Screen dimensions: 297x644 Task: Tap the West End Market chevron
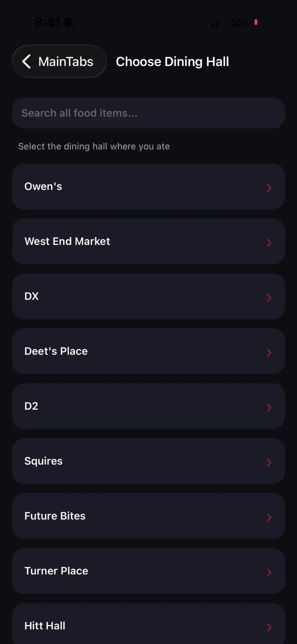coord(269,243)
